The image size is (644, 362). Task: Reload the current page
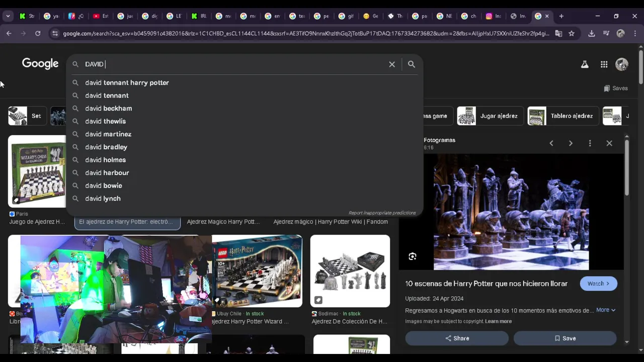coord(37,33)
